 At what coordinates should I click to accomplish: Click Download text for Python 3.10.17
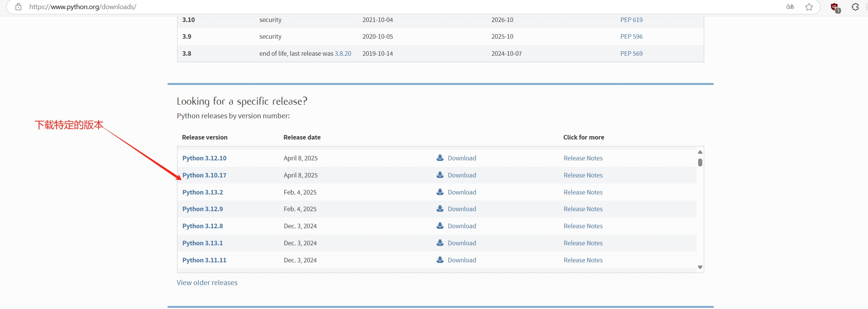tap(462, 175)
